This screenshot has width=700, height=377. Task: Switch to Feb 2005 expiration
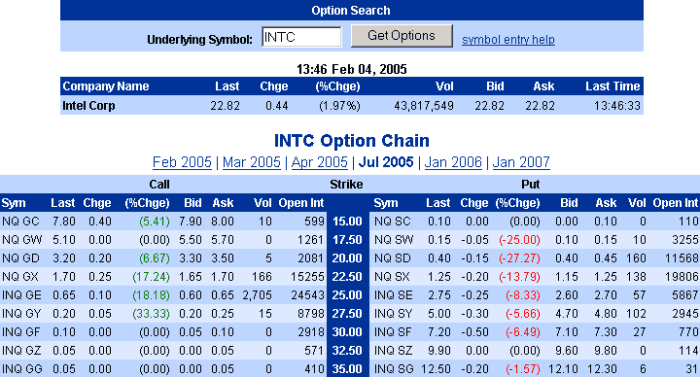pyautogui.click(x=182, y=162)
